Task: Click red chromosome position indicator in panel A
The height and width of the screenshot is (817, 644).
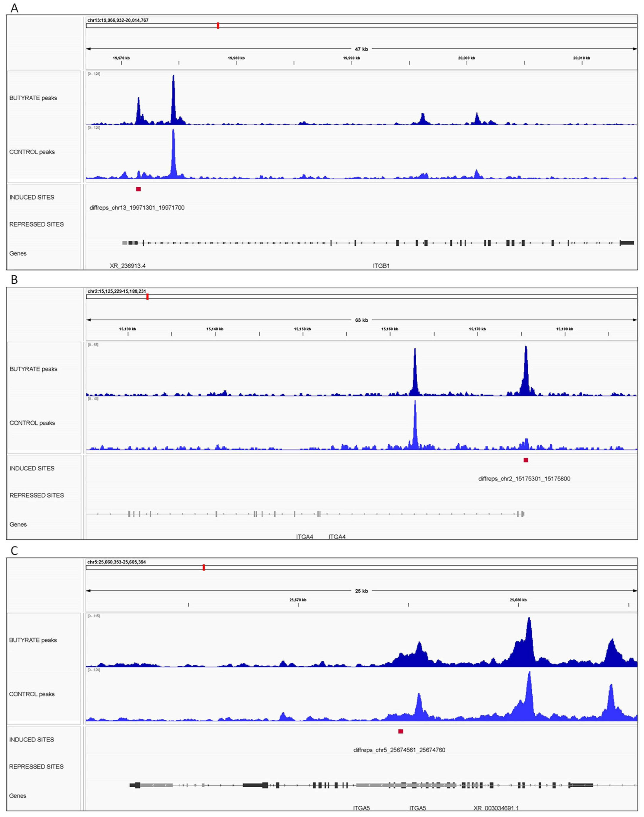Action: point(218,26)
